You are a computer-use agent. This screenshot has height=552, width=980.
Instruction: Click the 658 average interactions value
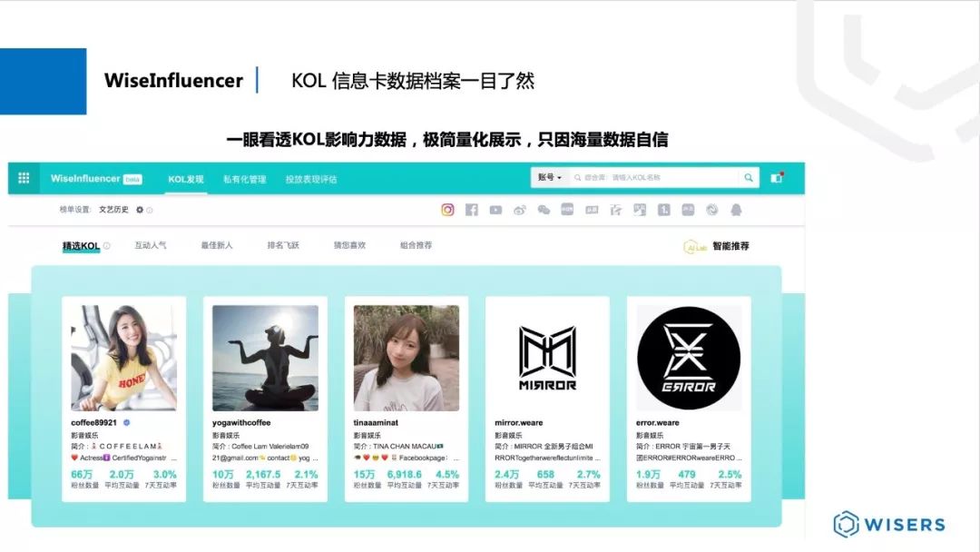545,475
